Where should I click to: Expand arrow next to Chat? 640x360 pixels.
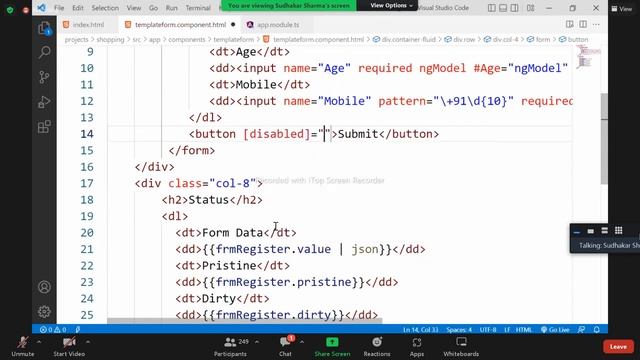point(302,342)
